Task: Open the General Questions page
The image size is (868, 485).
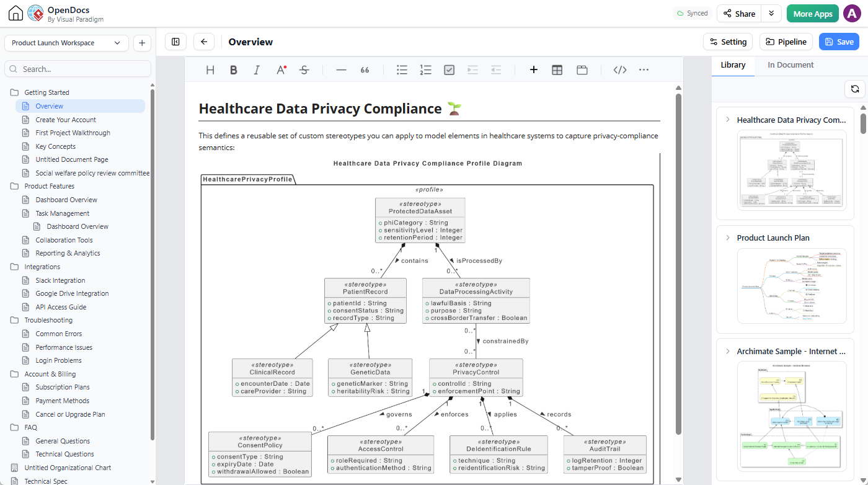Action: (63, 441)
